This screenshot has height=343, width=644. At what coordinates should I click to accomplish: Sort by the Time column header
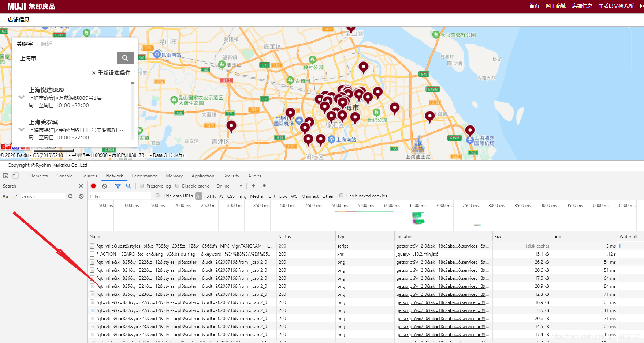click(584, 237)
